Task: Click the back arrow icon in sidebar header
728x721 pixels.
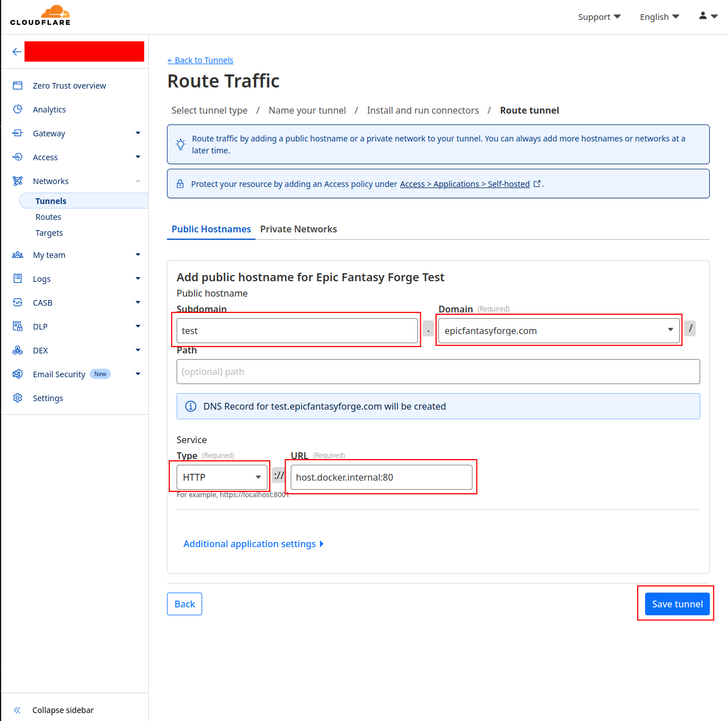Action: (17, 52)
